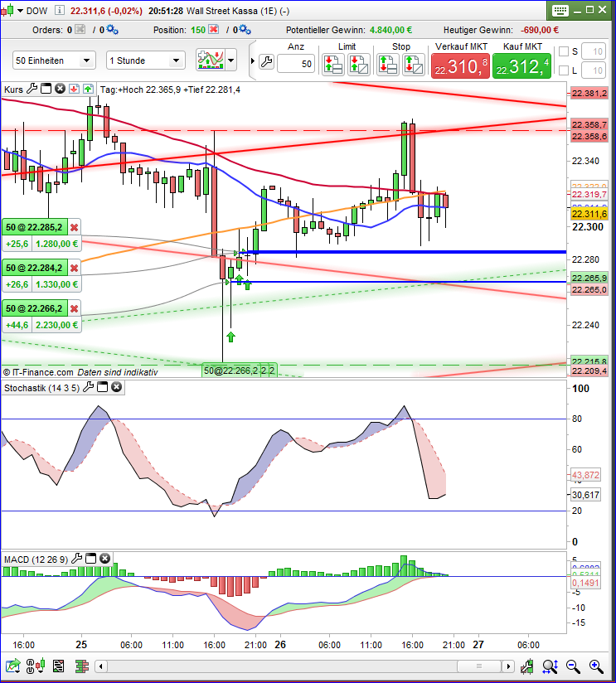Open the dropdown arrow beside DOW
Screen dimensions: 616x683
pos(20,11)
